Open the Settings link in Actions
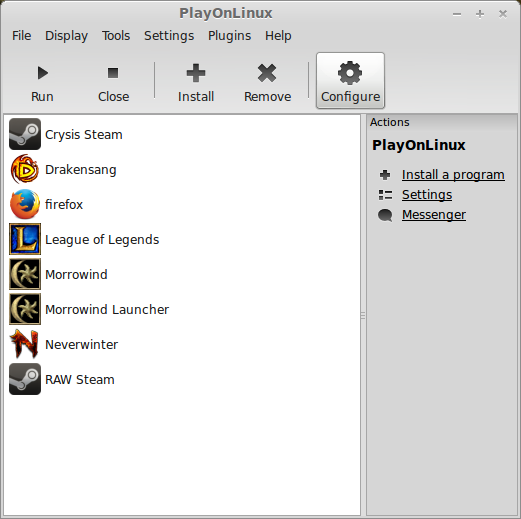Viewport: 521px width, 519px height. (x=427, y=195)
